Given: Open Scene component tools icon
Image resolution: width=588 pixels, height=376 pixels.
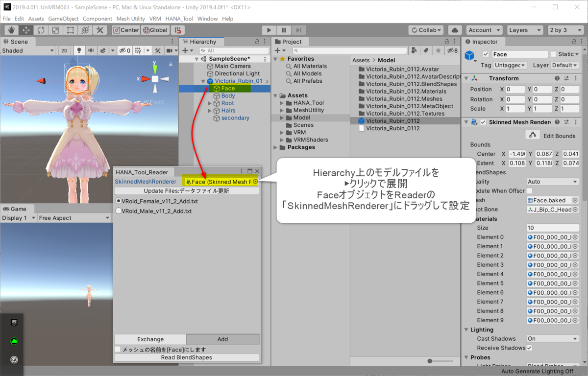Looking at the screenshot, I should click(158, 50).
